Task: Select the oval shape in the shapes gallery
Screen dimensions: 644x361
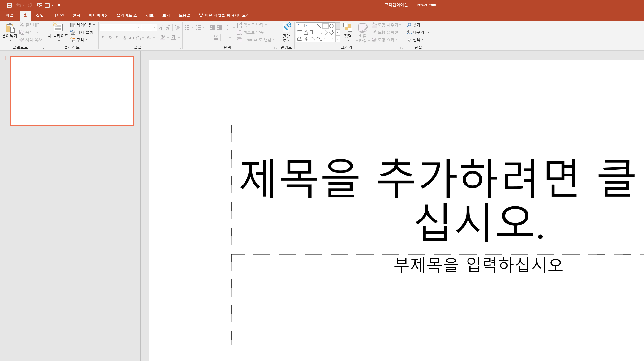Action: [x=332, y=26]
